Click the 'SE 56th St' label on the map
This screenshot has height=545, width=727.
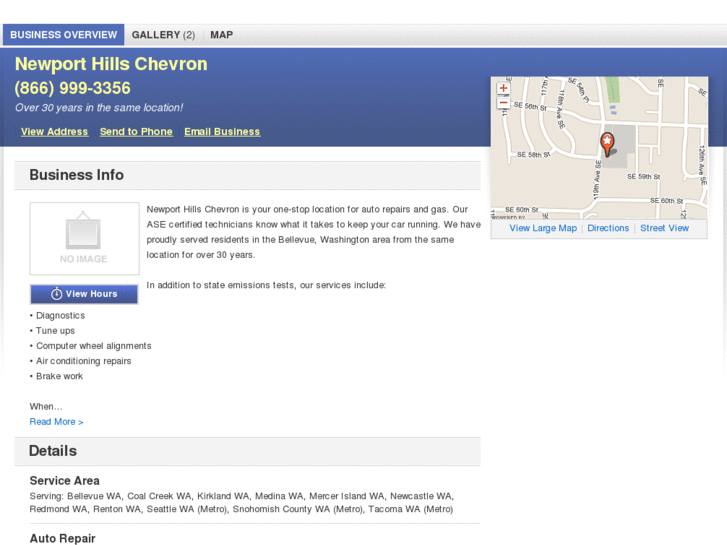[530, 106]
